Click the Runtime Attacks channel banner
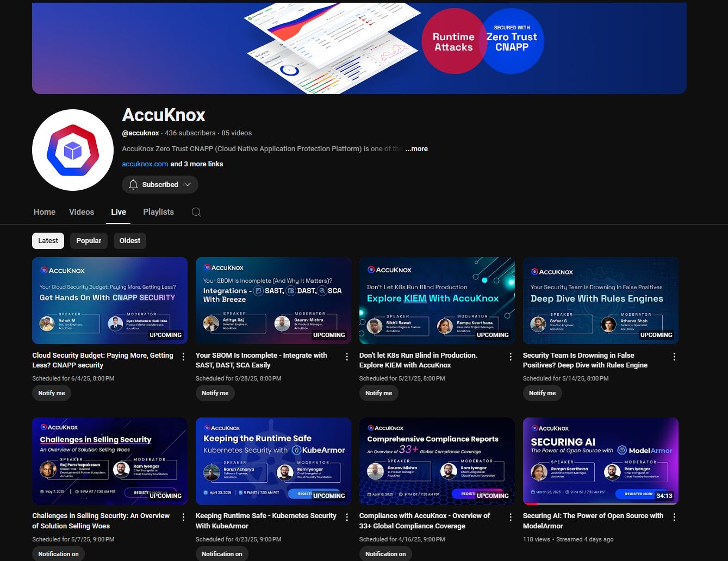 pos(359,48)
